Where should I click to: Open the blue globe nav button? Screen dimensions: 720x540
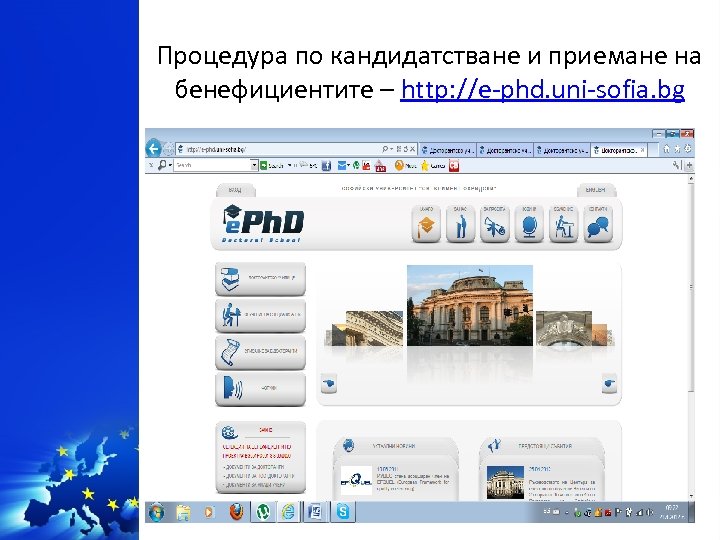529,223
